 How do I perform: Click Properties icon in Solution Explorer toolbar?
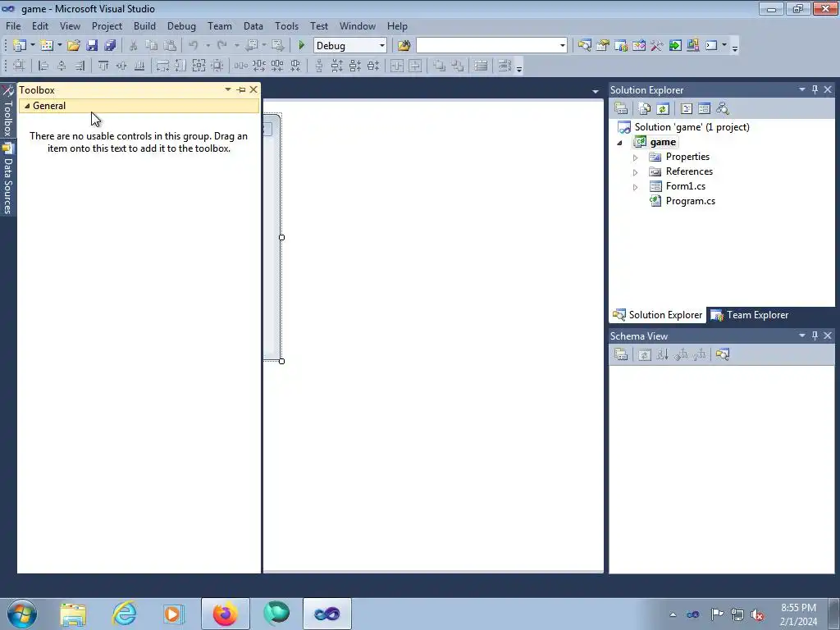(x=621, y=109)
